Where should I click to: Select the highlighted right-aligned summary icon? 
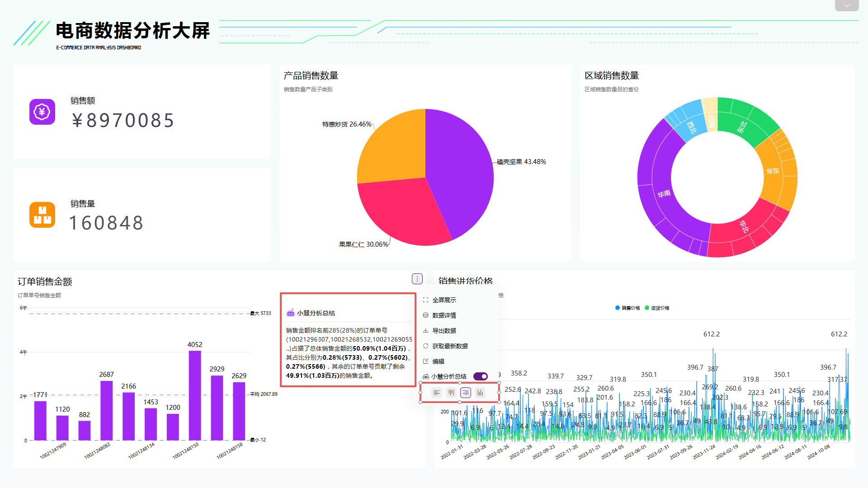coord(465,392)
